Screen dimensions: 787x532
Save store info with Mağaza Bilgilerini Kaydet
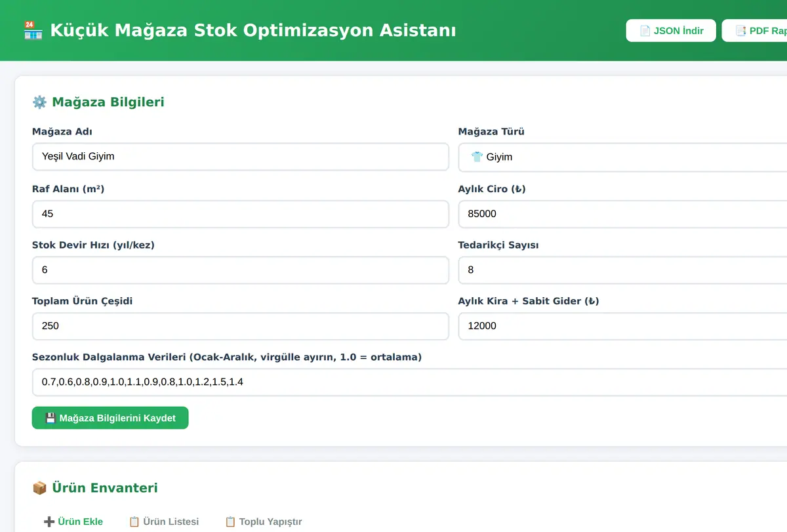pos(110,418)
